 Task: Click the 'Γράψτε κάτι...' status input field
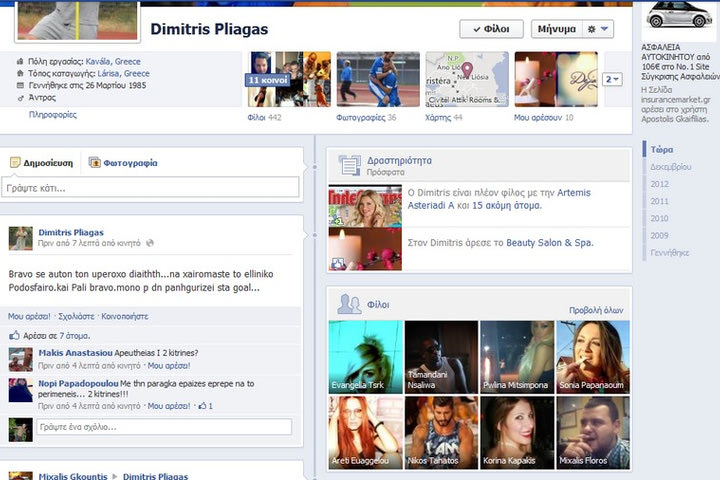(x=150, y=188)
